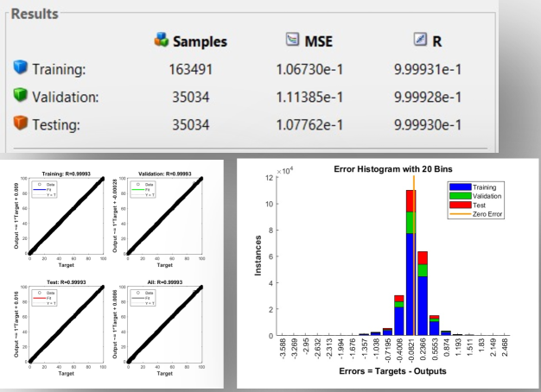Open the All regression plot
The height and width of the screenshot is (392, 541).
pos(164,325)
